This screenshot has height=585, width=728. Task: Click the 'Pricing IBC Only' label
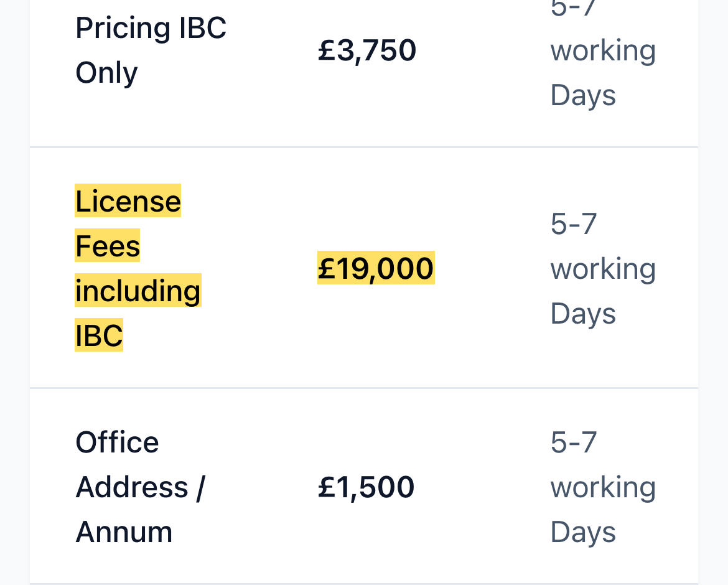[x=151, y=50]
